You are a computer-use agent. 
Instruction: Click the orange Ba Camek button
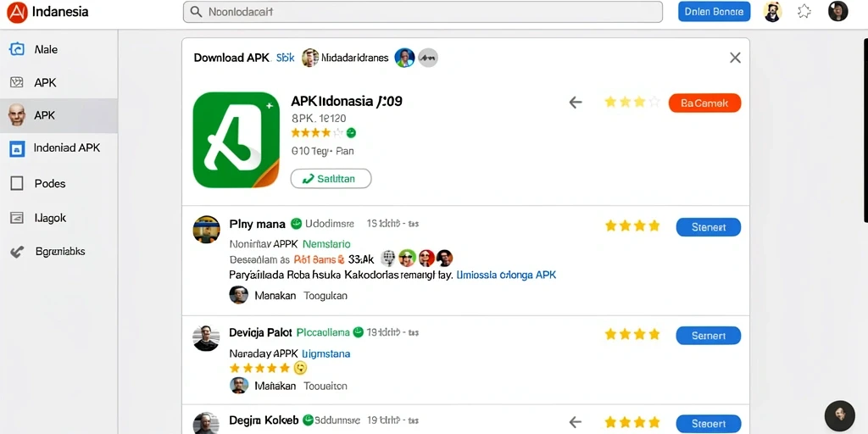coord(704,103)
